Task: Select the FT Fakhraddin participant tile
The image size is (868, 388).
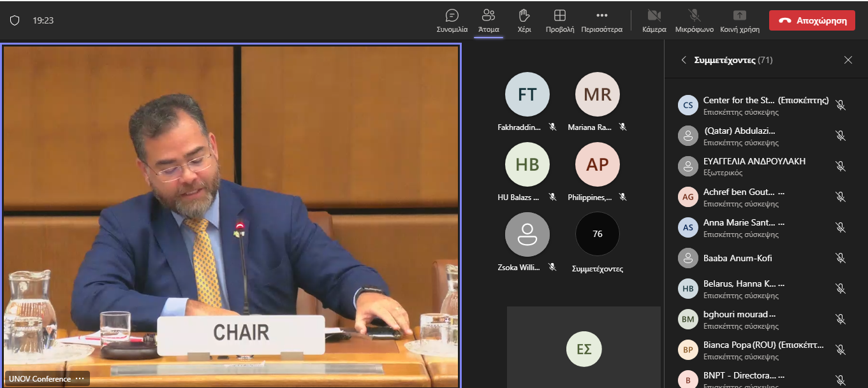Action: pos(527,95)
